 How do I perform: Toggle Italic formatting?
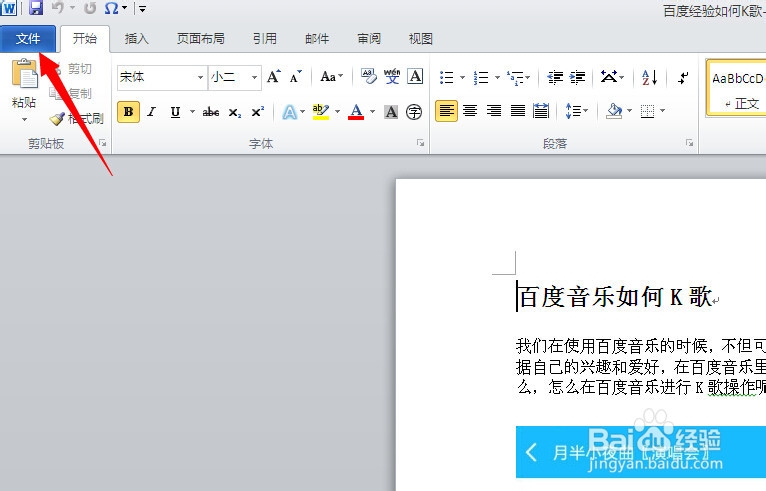pyautogui.click(x=152, y=112)
